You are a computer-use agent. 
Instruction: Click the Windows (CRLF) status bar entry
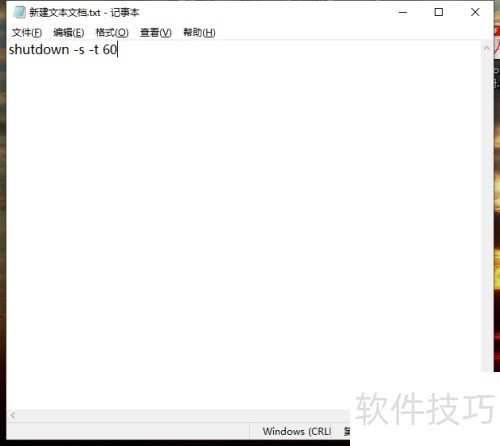tap(297, 431)
